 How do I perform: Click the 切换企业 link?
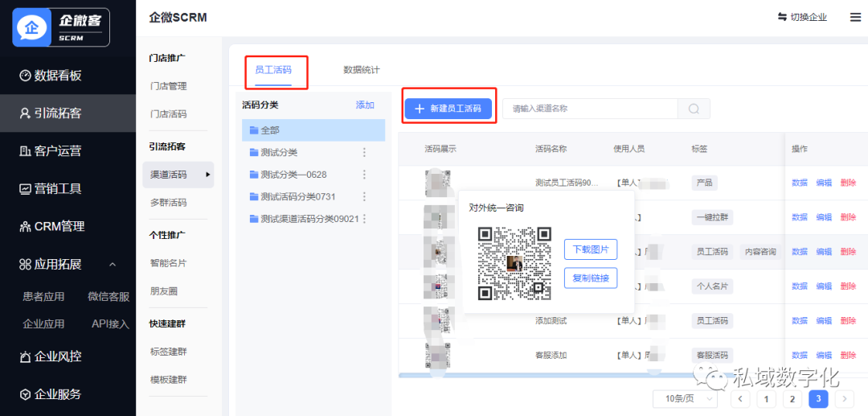tap(809, 17)
